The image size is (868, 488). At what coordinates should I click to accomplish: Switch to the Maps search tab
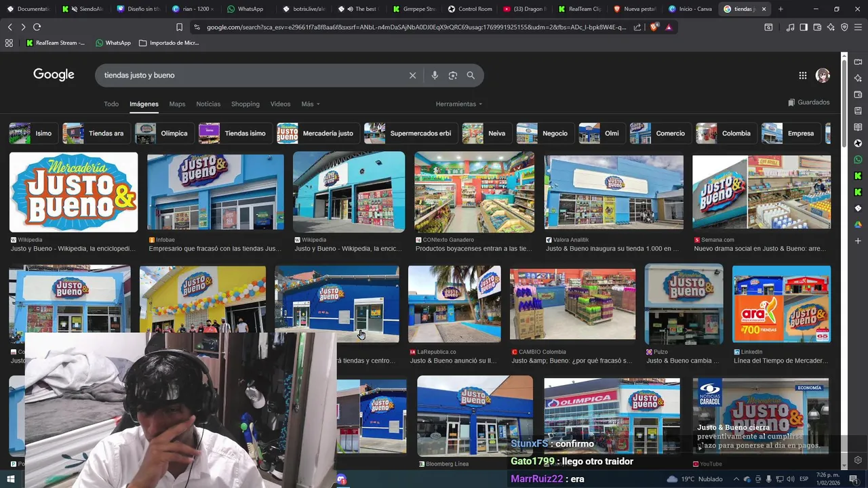[177, 104]
